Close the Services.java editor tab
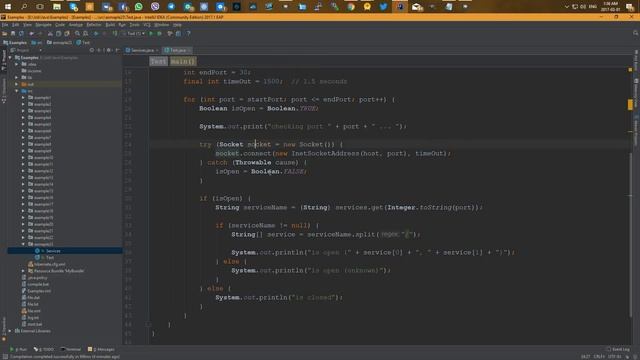 [157, 50]
